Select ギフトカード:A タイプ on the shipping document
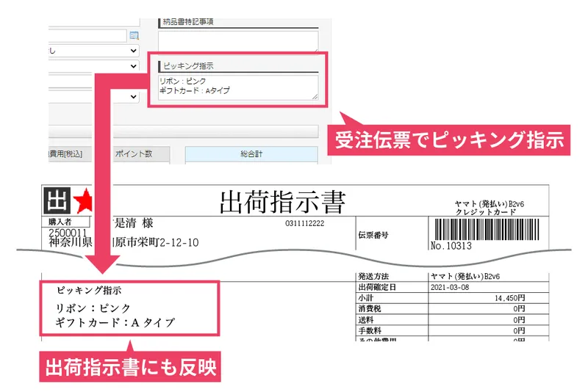This screenshot has width=588, height=392. tap(115, 322)
